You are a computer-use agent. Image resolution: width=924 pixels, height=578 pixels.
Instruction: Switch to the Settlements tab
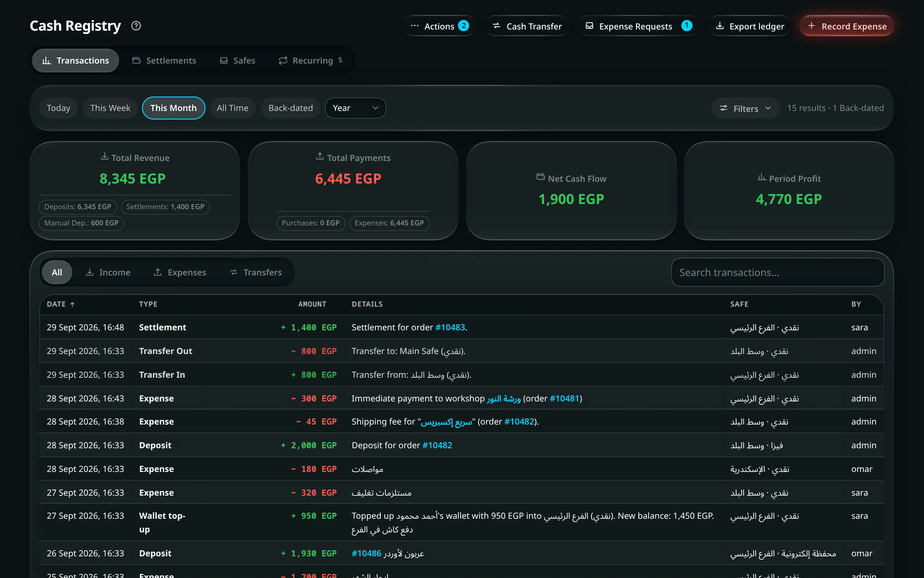pos(164,60)
